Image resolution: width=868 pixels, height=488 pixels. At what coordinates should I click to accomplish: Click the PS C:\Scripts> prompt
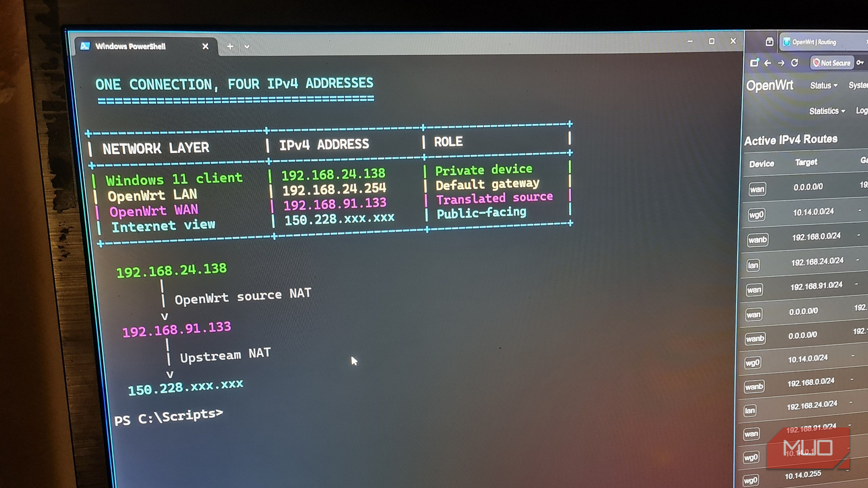[x=168, y=417]
